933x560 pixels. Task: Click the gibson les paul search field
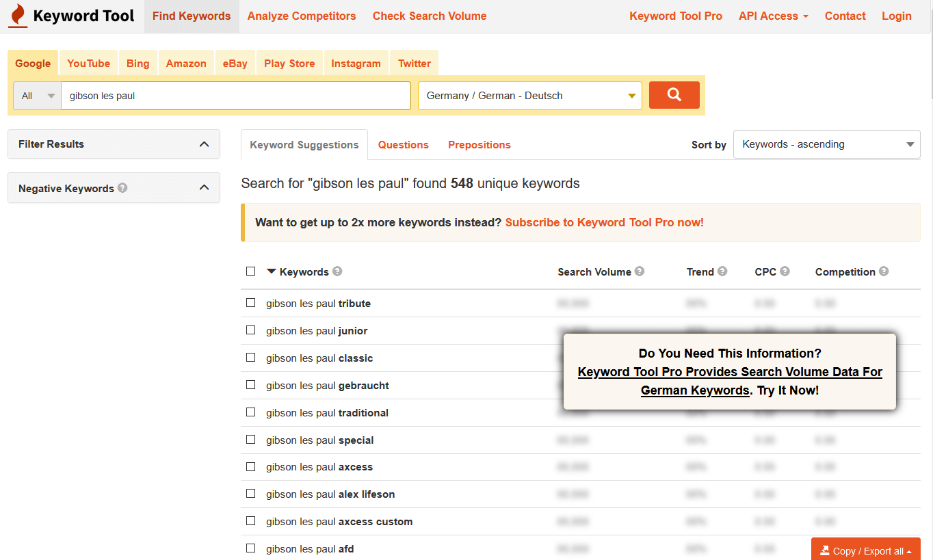pyautogui.click(x=236, y=96)
